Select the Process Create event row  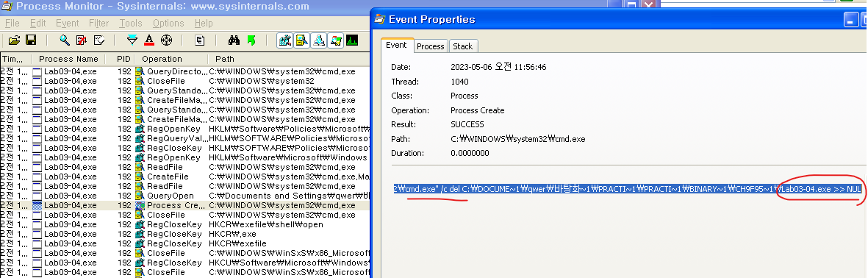pos(184,205)
